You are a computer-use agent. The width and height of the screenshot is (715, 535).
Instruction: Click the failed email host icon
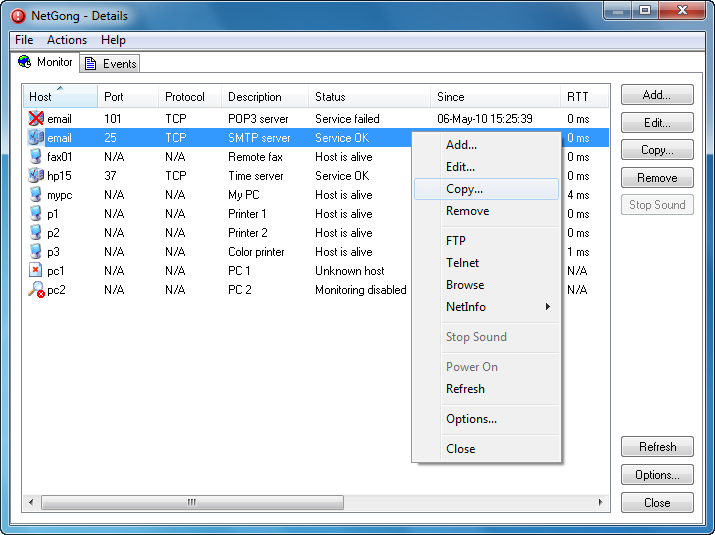click(36, 119)
